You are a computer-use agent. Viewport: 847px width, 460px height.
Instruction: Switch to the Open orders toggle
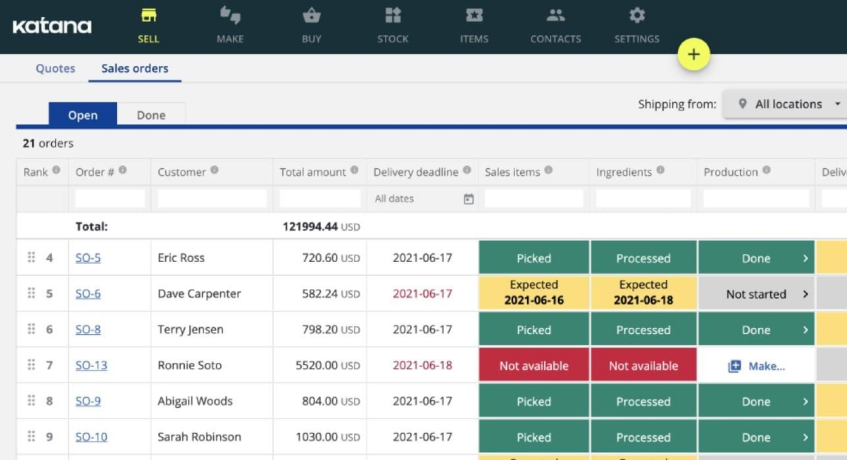82,115
